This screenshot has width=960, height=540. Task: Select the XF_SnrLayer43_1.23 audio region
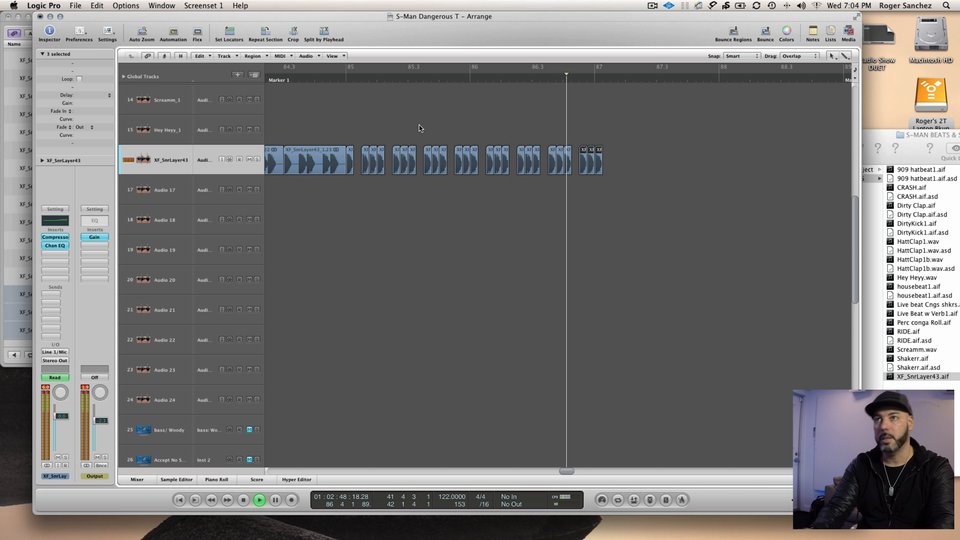314,160
